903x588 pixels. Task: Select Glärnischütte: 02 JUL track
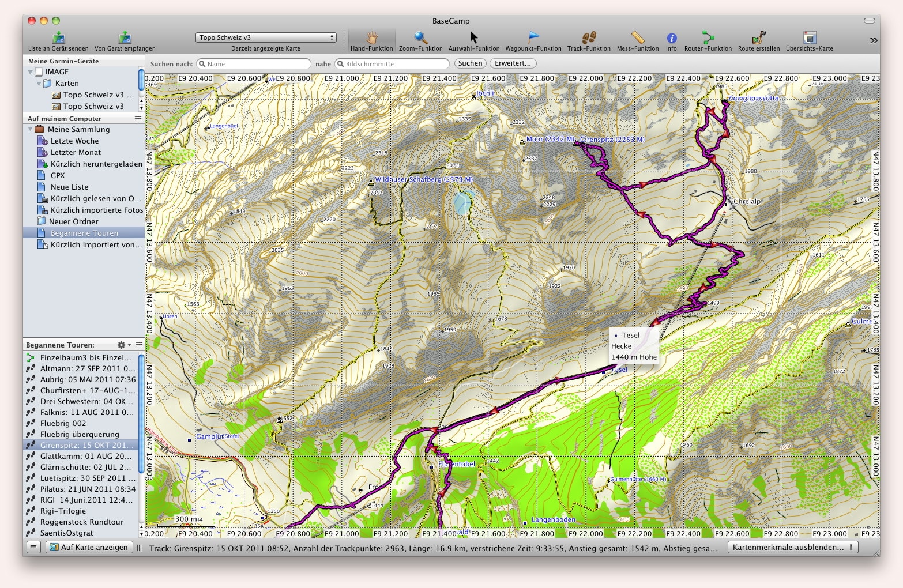coord(81,468)
